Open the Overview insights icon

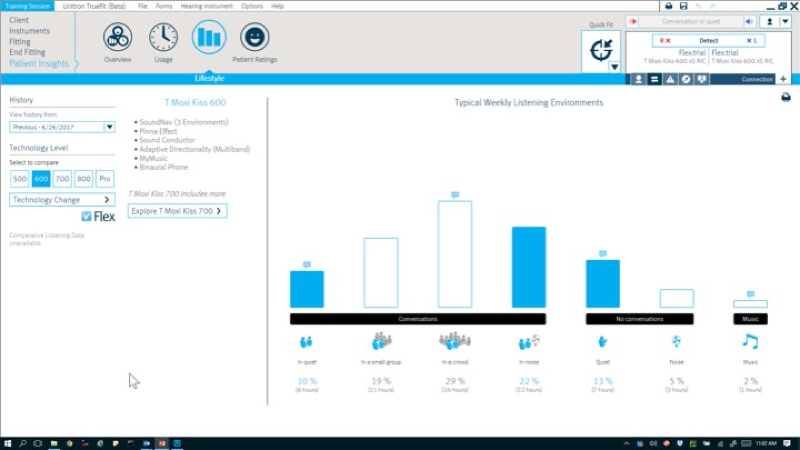coord(117,37)
